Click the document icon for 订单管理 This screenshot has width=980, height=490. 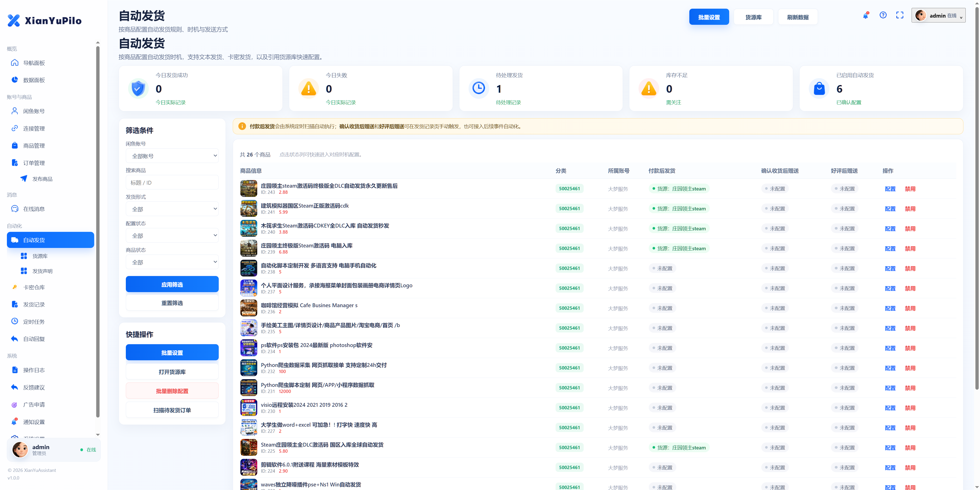[x=15, y=163]
